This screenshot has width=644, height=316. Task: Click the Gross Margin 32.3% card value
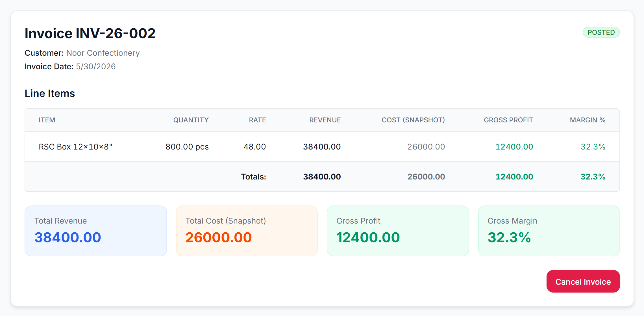click(509, 237)
